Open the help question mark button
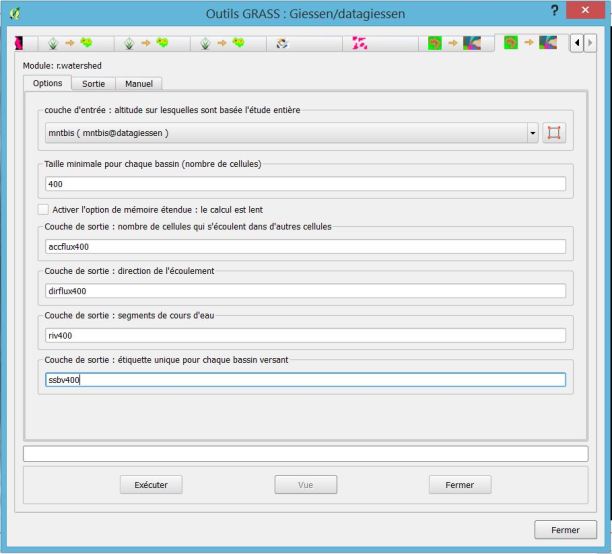The height and width of the screenshot is (554, 612). coord(554,11)
